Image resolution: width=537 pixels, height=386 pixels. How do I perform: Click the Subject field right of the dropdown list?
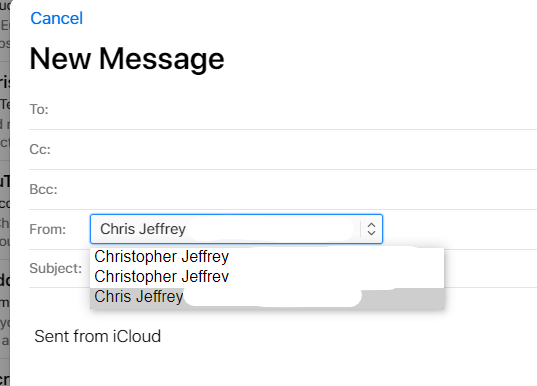(490, 269)
